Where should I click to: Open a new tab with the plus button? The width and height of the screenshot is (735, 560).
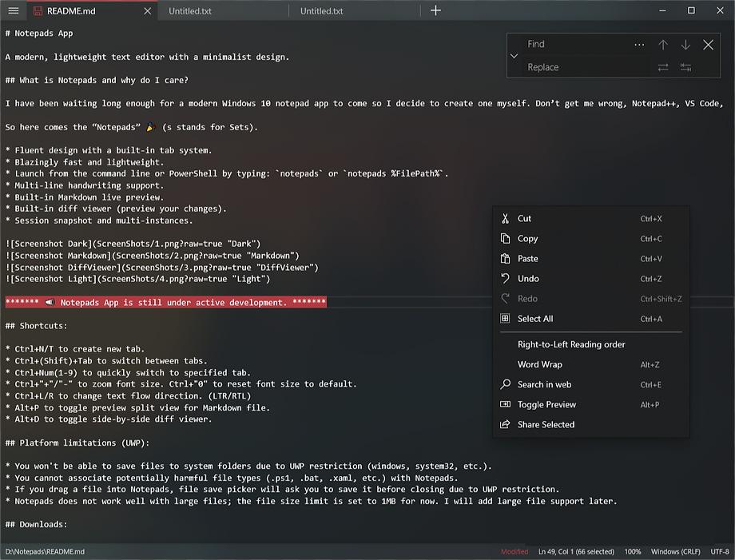click(x=435, y=11)
